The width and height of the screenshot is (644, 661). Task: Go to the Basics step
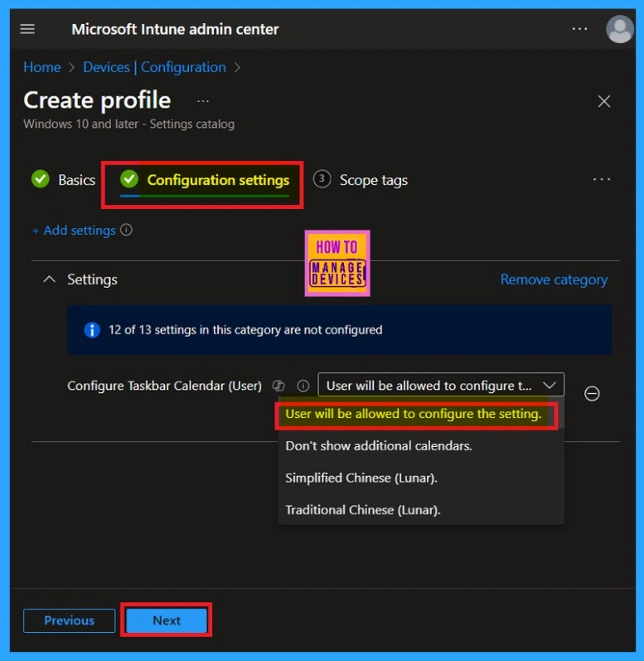[64, 180]
